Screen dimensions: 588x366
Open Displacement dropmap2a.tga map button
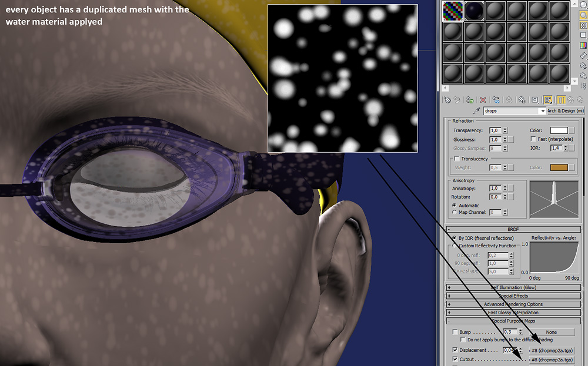point(552,351)
